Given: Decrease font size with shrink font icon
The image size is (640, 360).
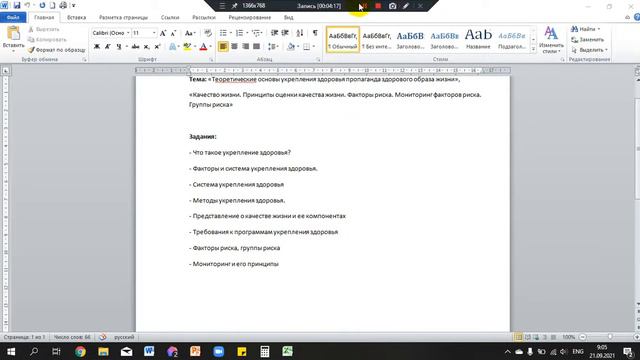Looking at the screenshot, I should [x=173, y=33].
